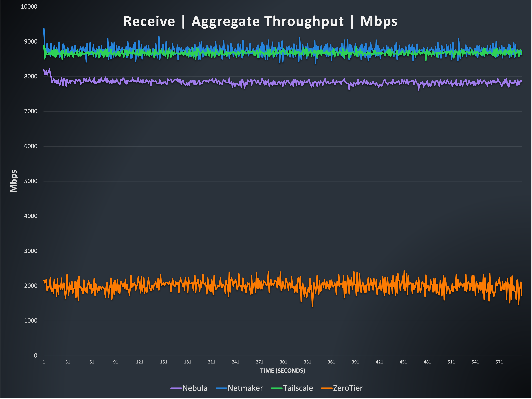Toggle visibility of the Netmaker data series
Screen dimensions: 532x399
point(246,388)
